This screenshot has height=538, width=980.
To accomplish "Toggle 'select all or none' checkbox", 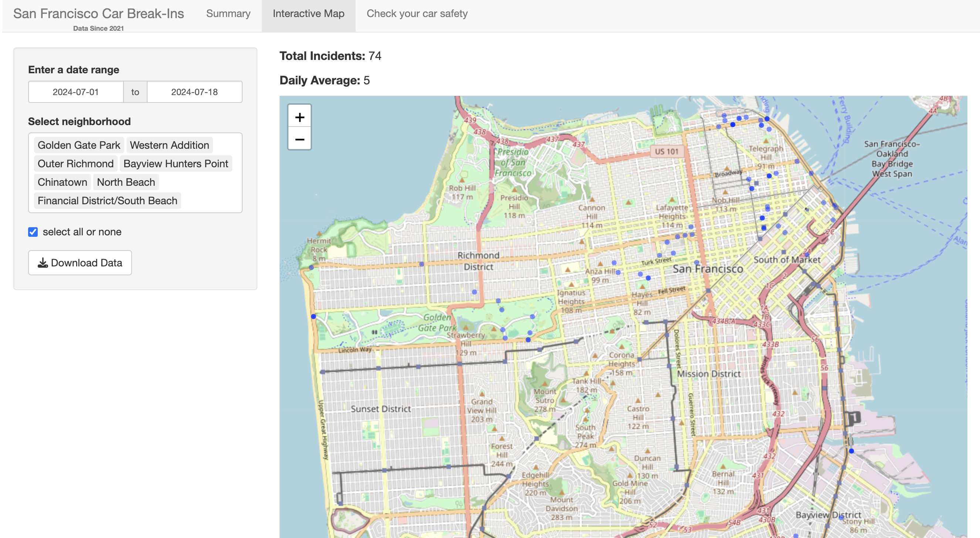I will point(33,232).
